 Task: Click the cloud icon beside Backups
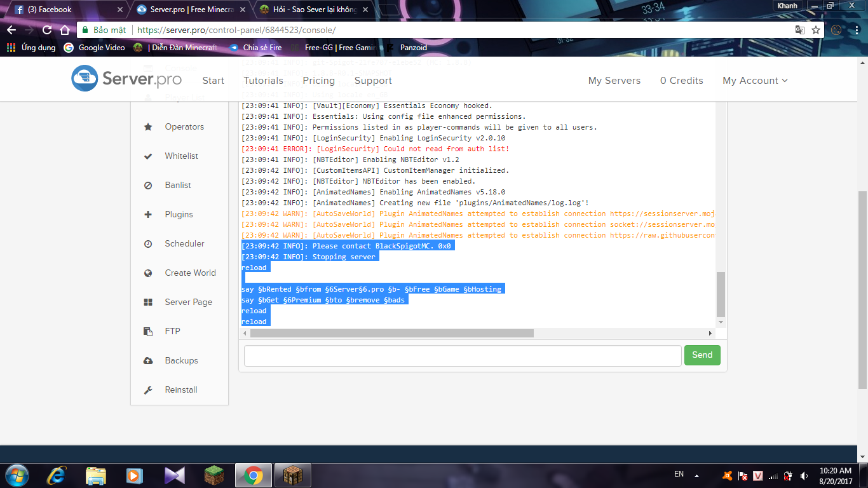(148, 361)
